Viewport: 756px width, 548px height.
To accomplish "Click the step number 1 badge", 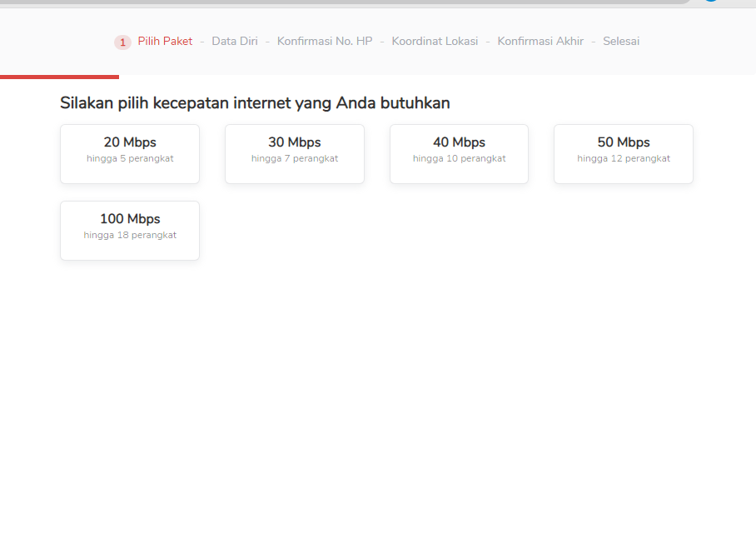I will pyautogui.click(x=122, y=42).
